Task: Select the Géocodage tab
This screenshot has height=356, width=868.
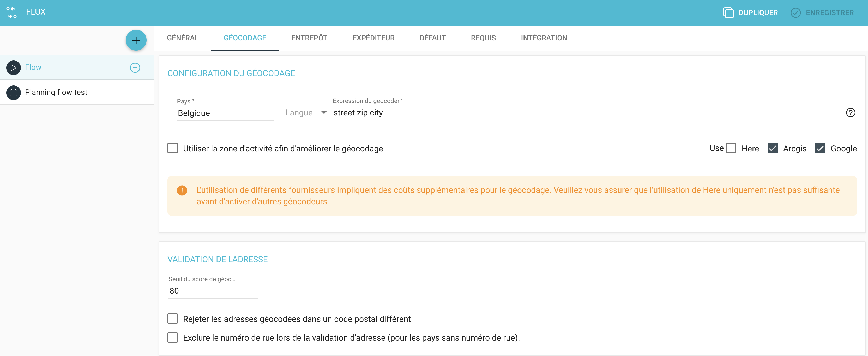Action: click(x=245, y=38)
